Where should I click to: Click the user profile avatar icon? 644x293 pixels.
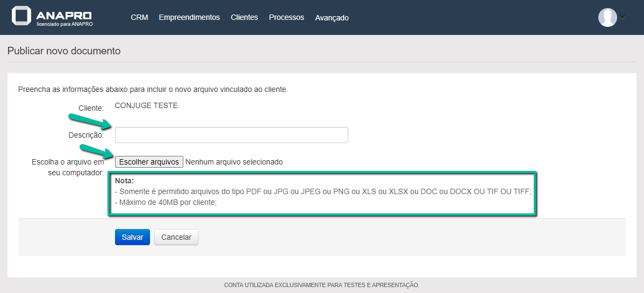click(x=607, y=17)
